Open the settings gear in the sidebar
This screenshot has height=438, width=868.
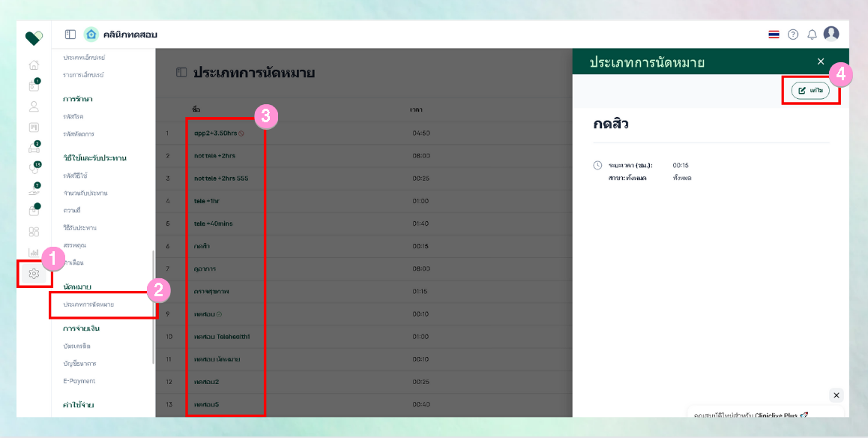[34, 274]
